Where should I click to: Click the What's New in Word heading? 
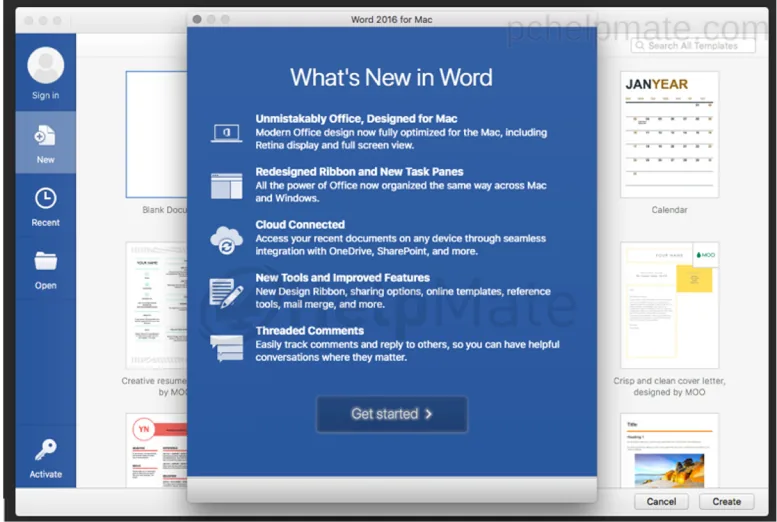click(x=391, y=77)
